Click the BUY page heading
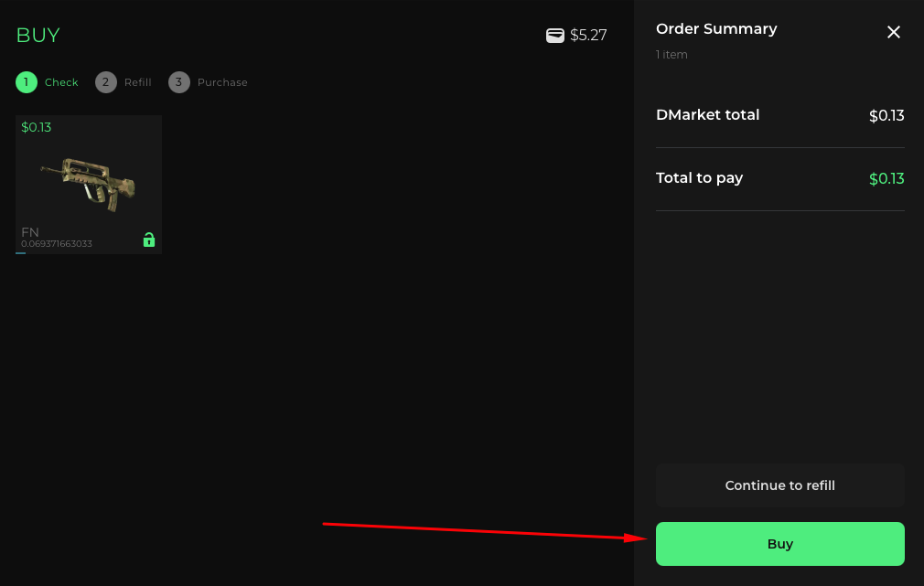 [38, 36]
